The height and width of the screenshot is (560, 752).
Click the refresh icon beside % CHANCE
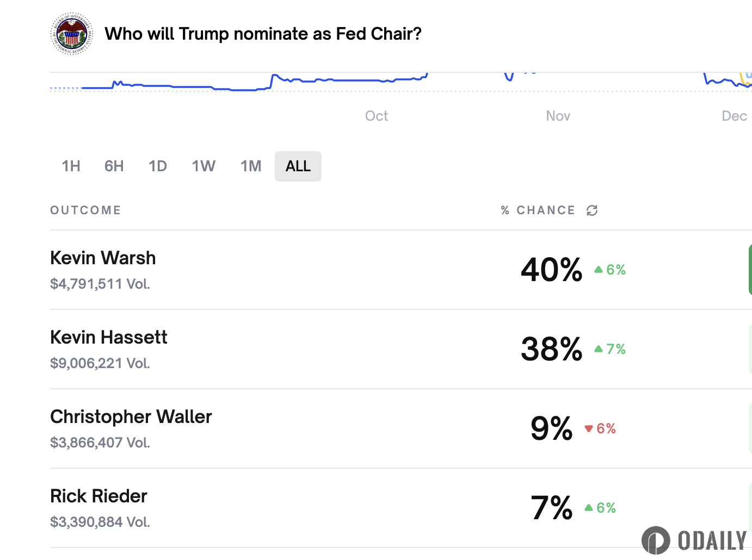click(592, 210)
